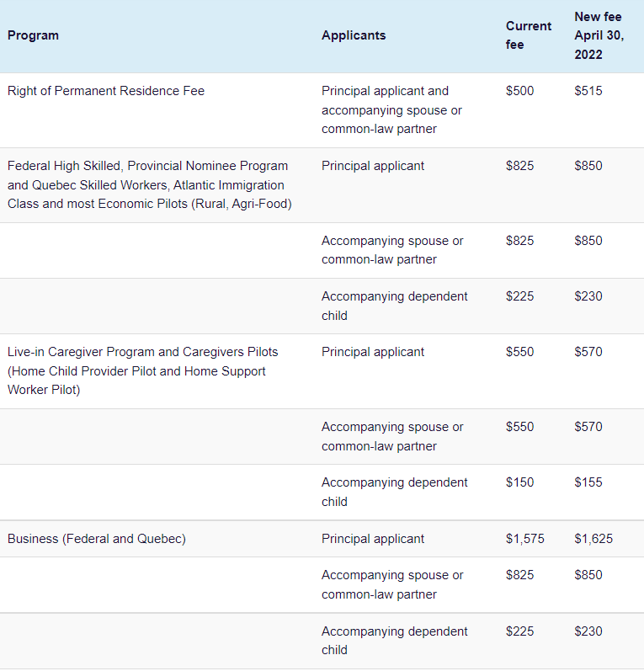Click the $1,575 current fee value
The image size is (644, 671).
coord(525,539)
